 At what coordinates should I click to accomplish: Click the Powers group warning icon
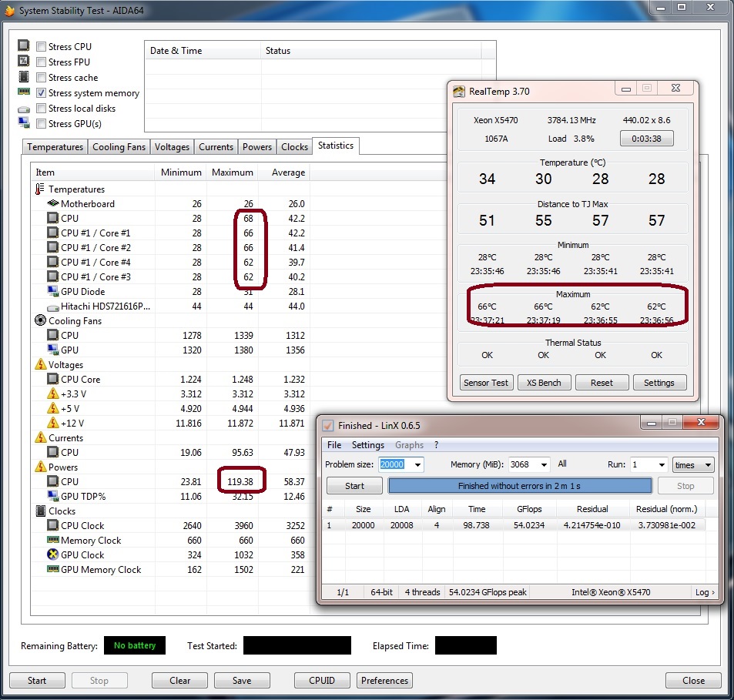pos(40,467)
